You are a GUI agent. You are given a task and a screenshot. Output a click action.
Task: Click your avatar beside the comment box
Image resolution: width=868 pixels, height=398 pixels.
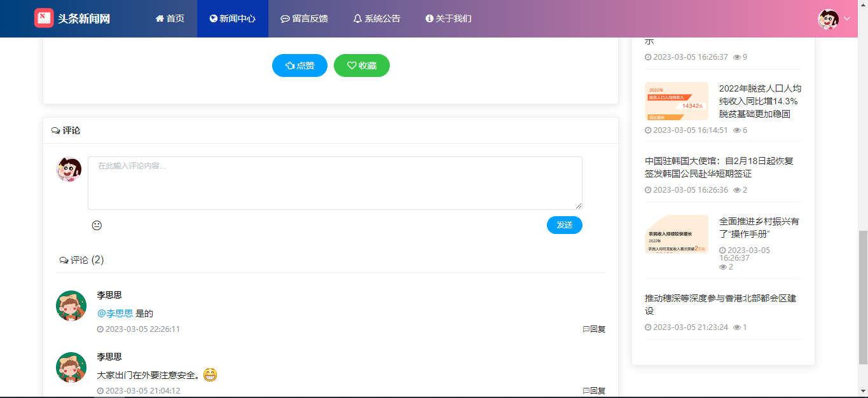69,170
